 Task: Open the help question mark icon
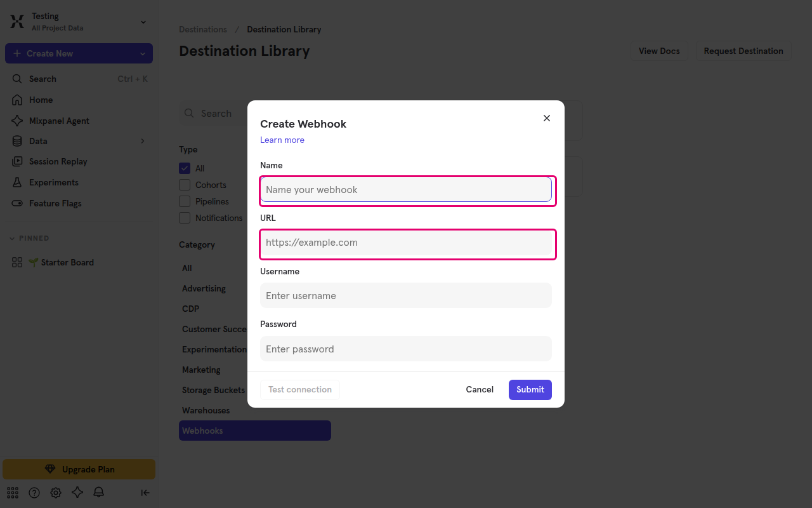point(34,492)
